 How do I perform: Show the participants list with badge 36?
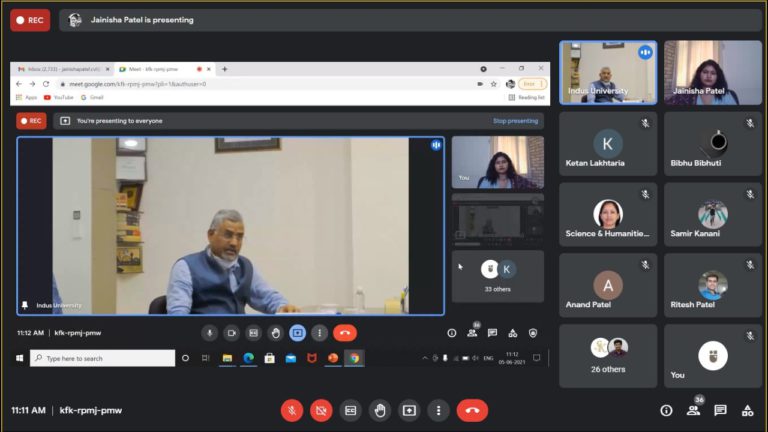pos(693,410)
